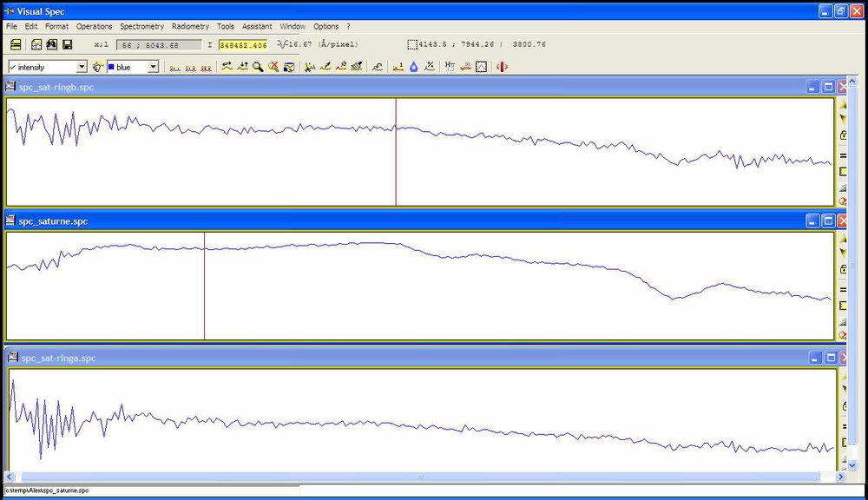
Task: Save the current spectrum with the disk icon
Action: (67, 44)
